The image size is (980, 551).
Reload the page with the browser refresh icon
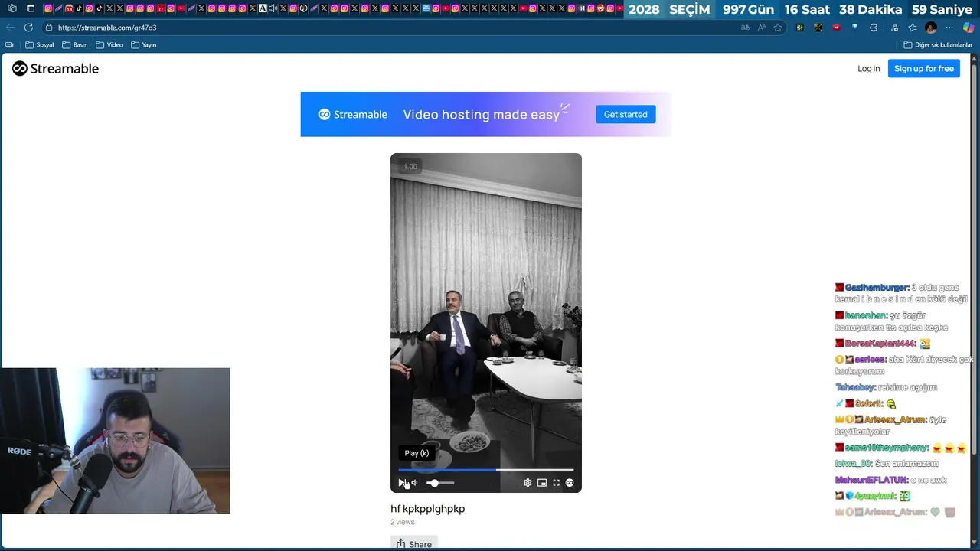28,28
